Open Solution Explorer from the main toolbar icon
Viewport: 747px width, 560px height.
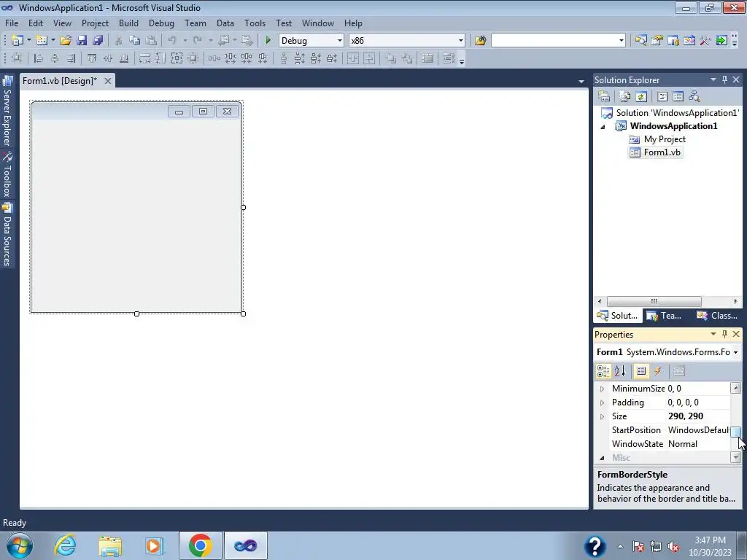[640, 41]
